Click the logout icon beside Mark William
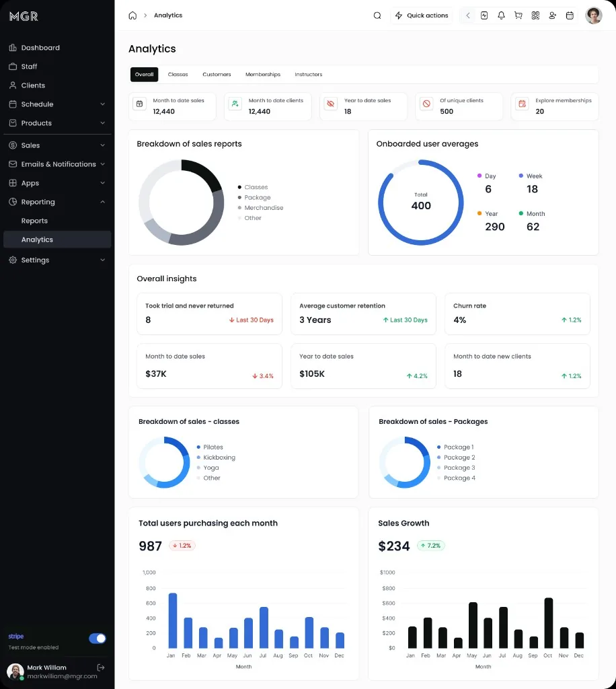This screenshot has height=689, width=616. coord(101,667)
